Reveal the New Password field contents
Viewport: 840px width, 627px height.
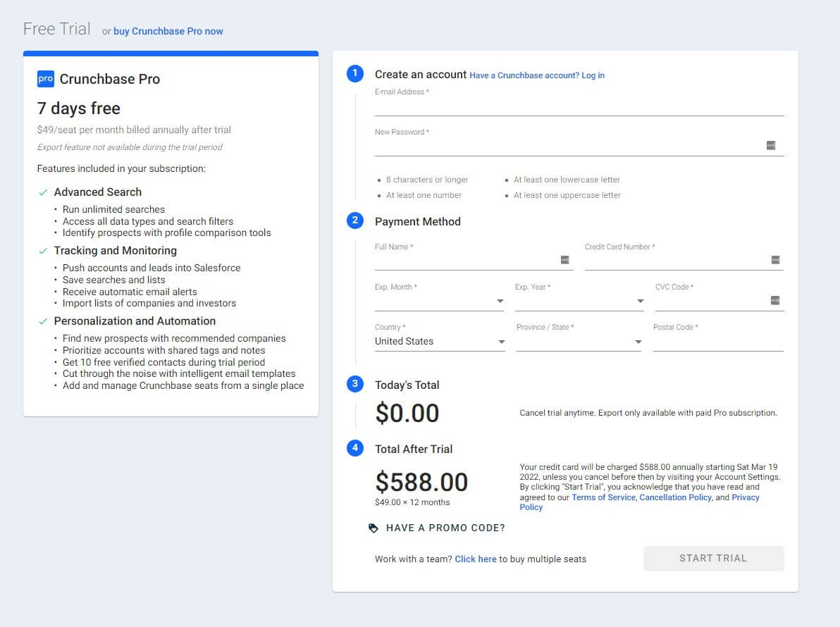(772, 144)
